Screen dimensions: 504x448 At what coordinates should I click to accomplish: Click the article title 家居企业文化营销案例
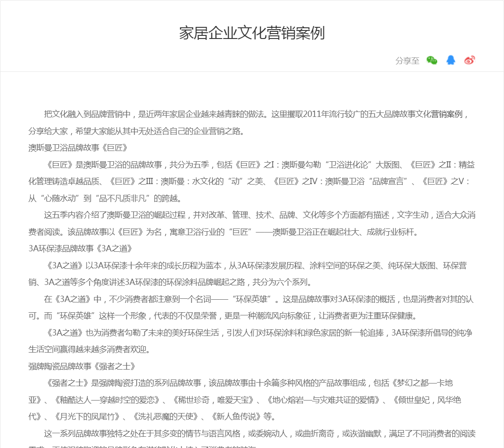click(252, 33)
